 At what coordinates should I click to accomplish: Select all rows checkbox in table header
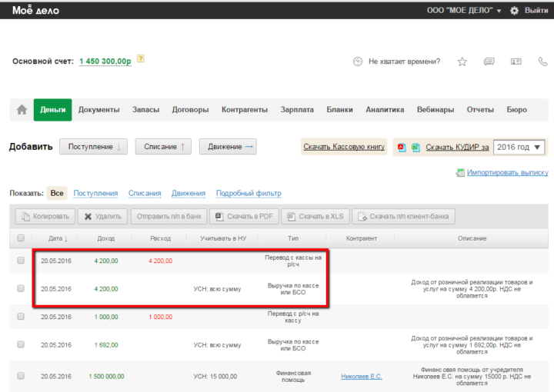click(21, 238)
